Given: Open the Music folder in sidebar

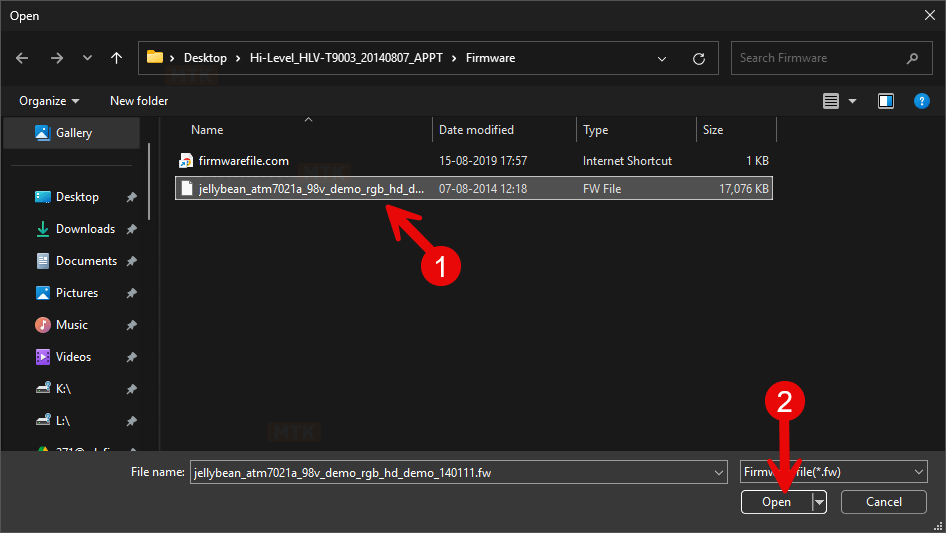Looking at the screenshot, I should tap(71, 325).
